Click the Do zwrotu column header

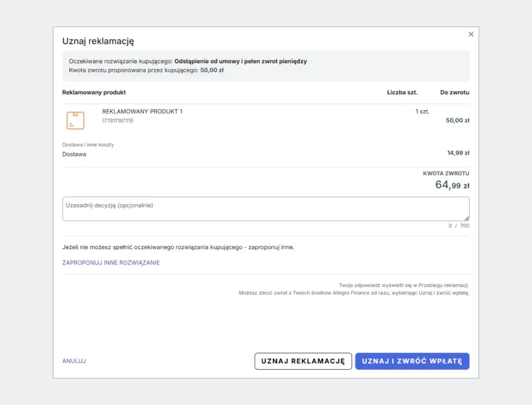pyautogui.click(x=455, y=93)
